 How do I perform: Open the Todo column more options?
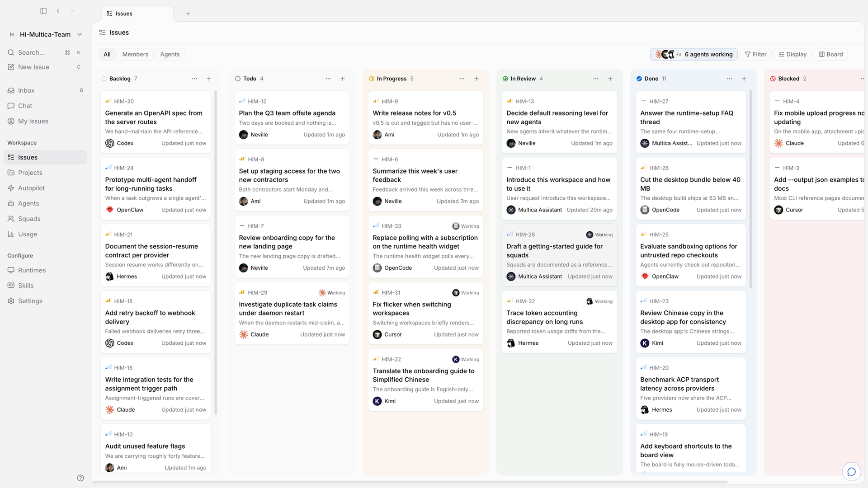click(328, 79)
